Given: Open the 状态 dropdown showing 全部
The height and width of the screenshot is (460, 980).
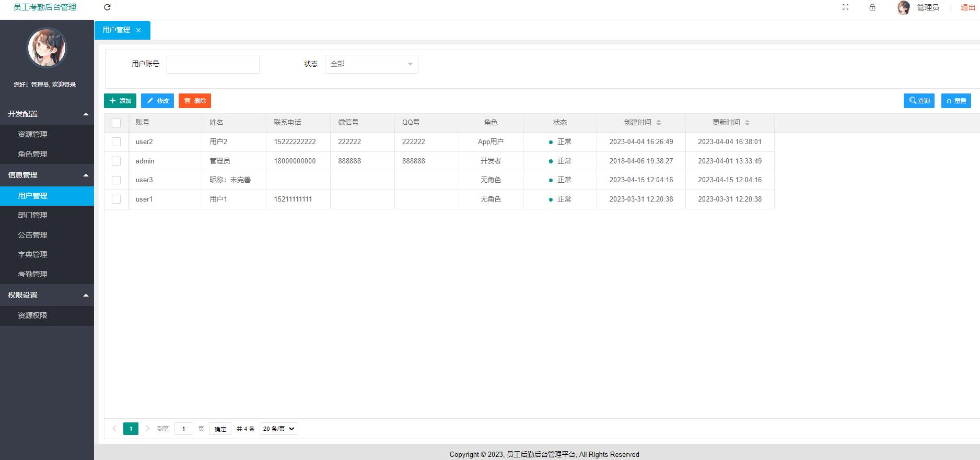Looking at the screenshot, I should pyautogui.click(x=371, y=64).
